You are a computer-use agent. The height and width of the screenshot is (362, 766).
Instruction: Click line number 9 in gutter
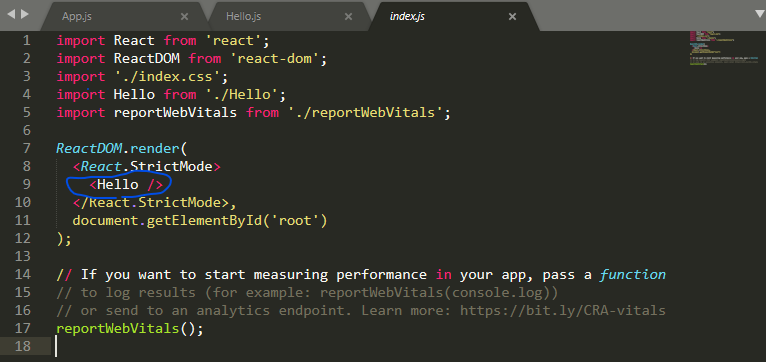tap(26, 184)
